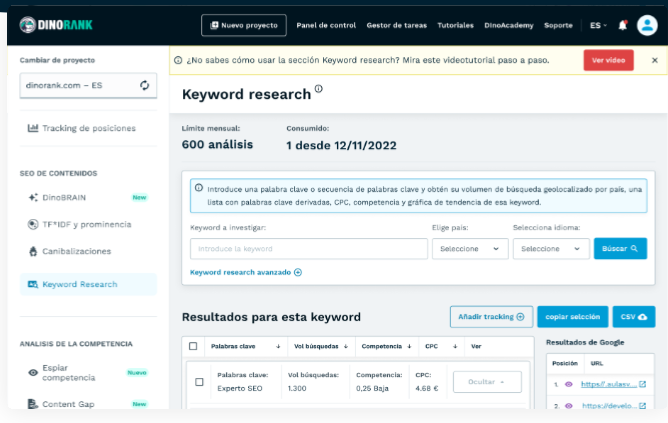
Task: Expand Keyword research avanzado
Action: point(246,272)
